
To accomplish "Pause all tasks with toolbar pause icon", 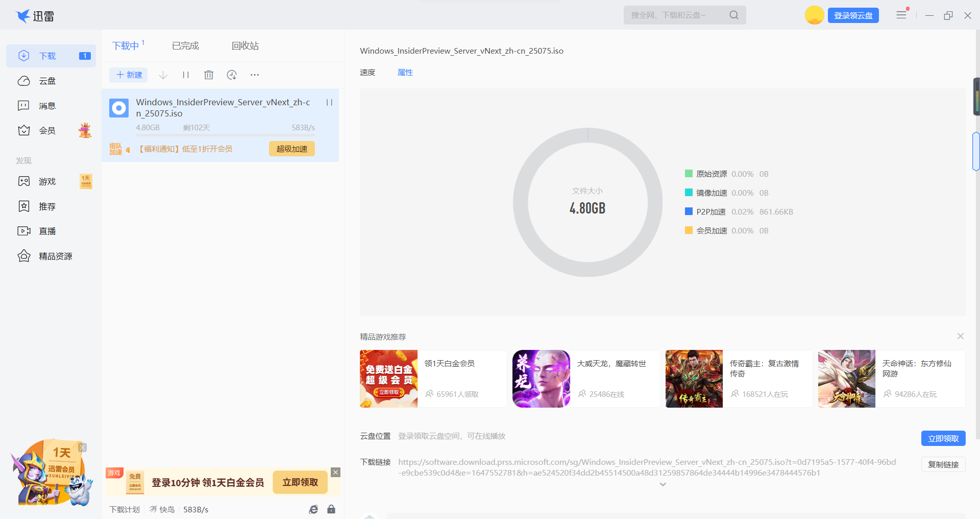I will pyautogui.click(x=186, y=75).
